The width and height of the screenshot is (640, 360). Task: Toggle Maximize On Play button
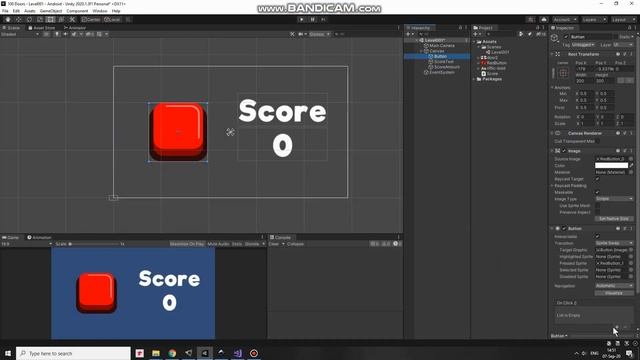(x=187, y=244)
